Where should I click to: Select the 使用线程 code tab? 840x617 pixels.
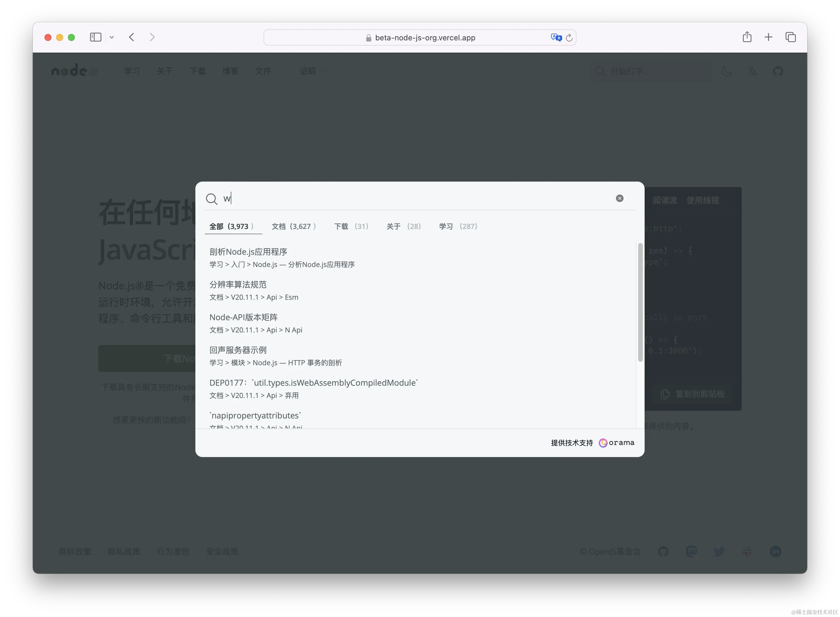click(x=703, y=201)
